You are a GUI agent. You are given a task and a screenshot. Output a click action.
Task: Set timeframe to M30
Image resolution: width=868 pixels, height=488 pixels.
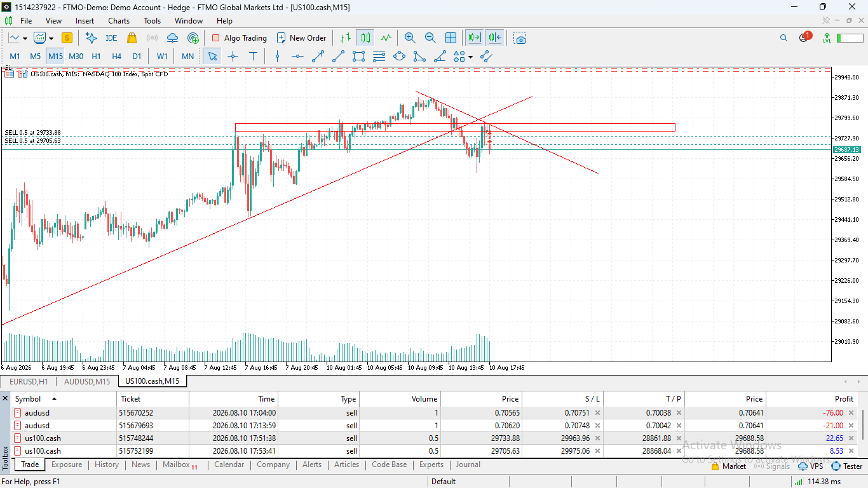click(x=76, y=57)
